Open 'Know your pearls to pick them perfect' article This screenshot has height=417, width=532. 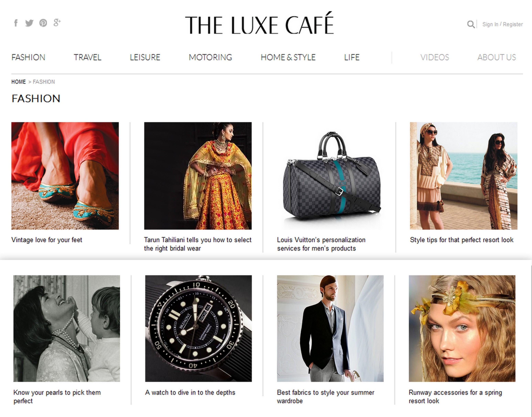57,397
